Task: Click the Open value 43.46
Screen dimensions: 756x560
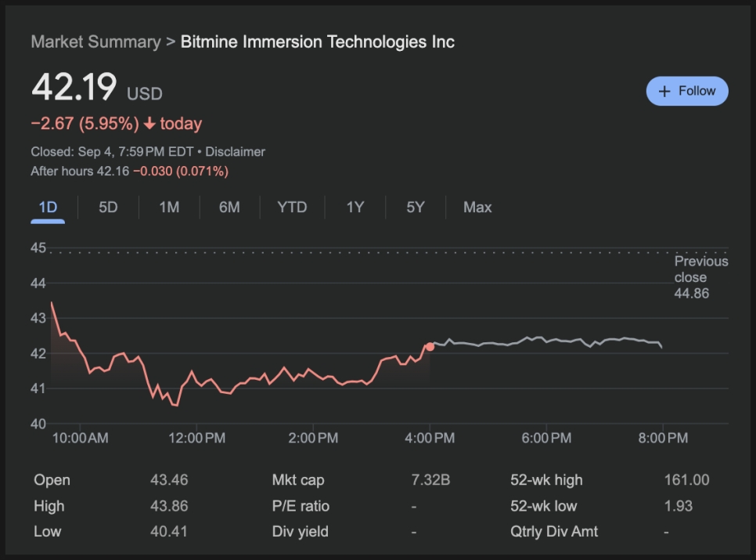Action: coord(169,480)
